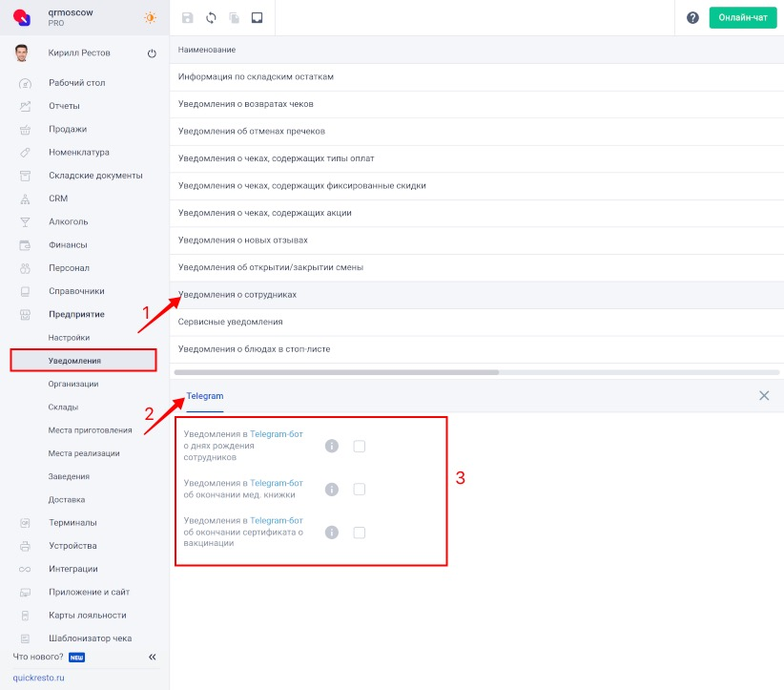The height and width of the screenshot is (690, 784).
Task: Click the CRM hierarchy icon
Action: (x=25, y=199)
